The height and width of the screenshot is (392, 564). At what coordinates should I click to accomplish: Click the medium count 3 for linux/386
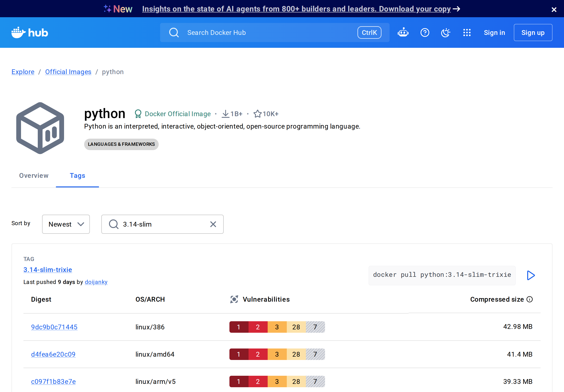[x=277, y=327]
